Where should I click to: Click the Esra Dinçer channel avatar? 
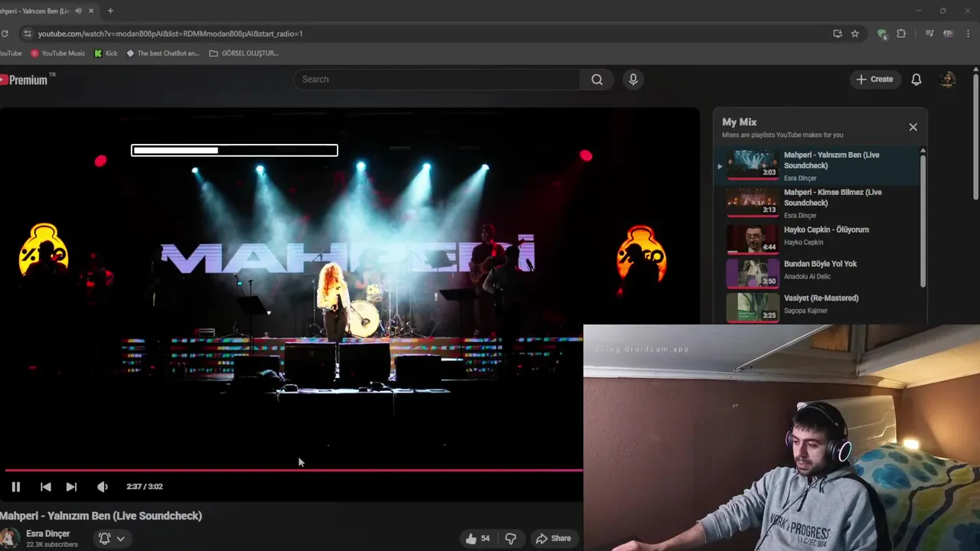[x=9, y=539]
